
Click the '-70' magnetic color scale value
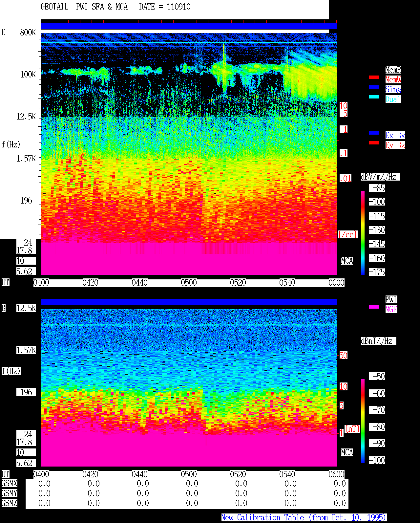[x=377, y=410]
